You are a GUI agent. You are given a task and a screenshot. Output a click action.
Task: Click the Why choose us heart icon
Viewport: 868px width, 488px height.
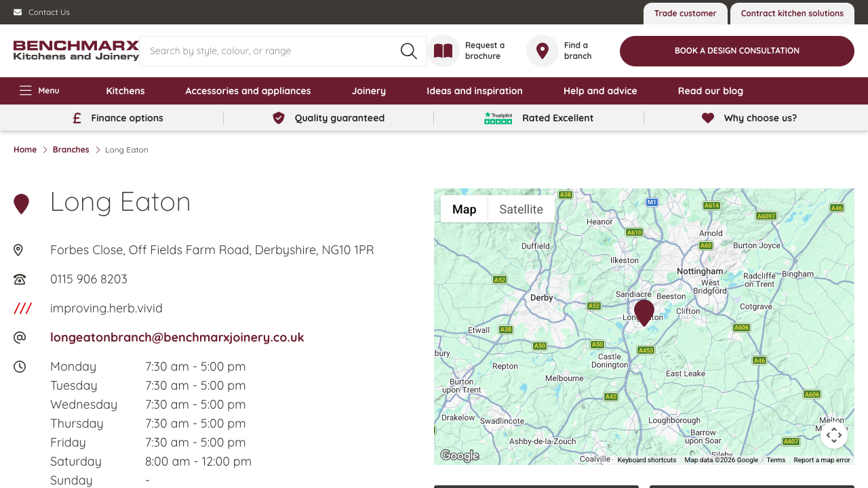coord(707,118)
